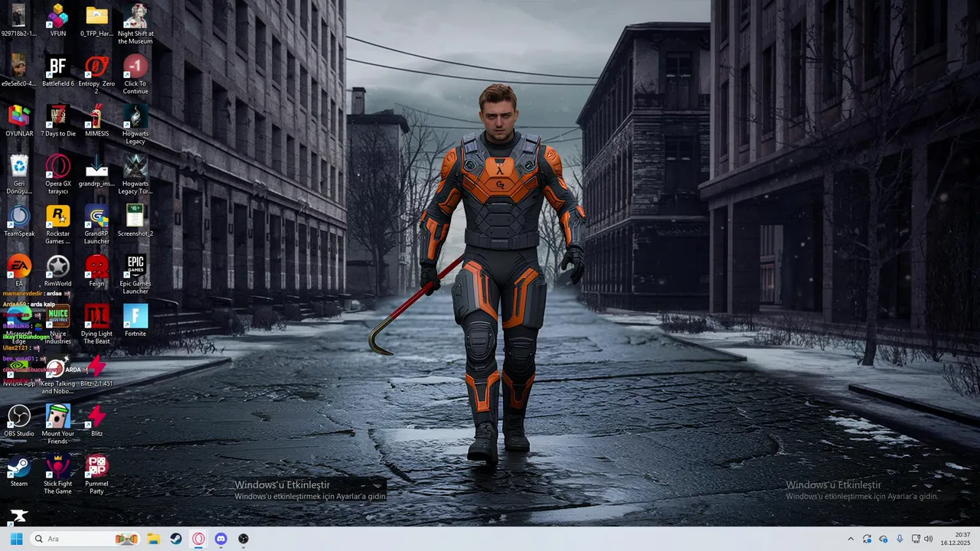Switch to OBS Studio on taskbar
The image size is (980, 551).
click(x=243, y=539)
